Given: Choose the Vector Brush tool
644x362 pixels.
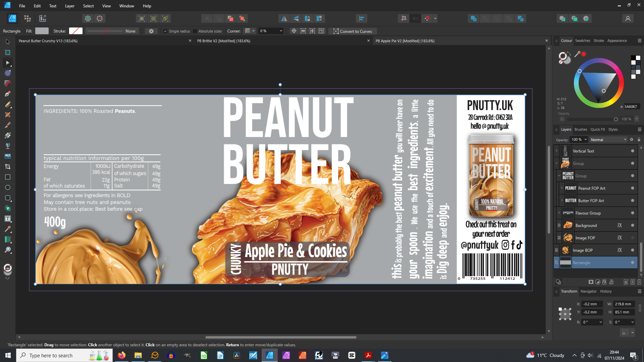Looking at the screenshot, I should [x=8, y=115].
